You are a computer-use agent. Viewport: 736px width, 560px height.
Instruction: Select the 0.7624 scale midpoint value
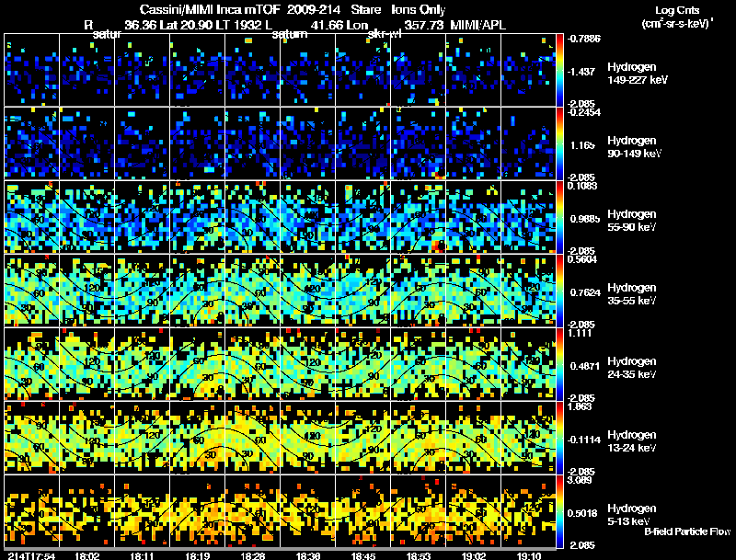[x=584, y=292]
